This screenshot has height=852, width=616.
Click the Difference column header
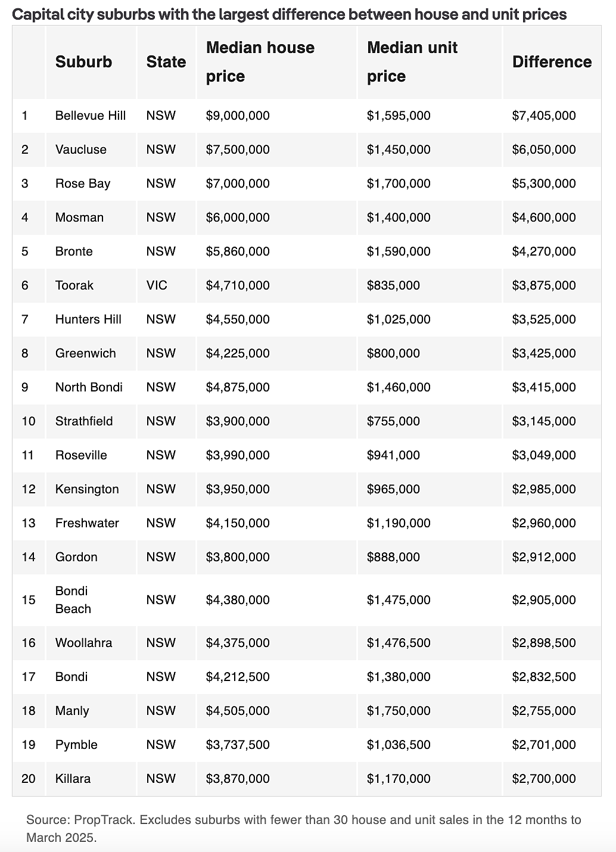click(552, 62)
